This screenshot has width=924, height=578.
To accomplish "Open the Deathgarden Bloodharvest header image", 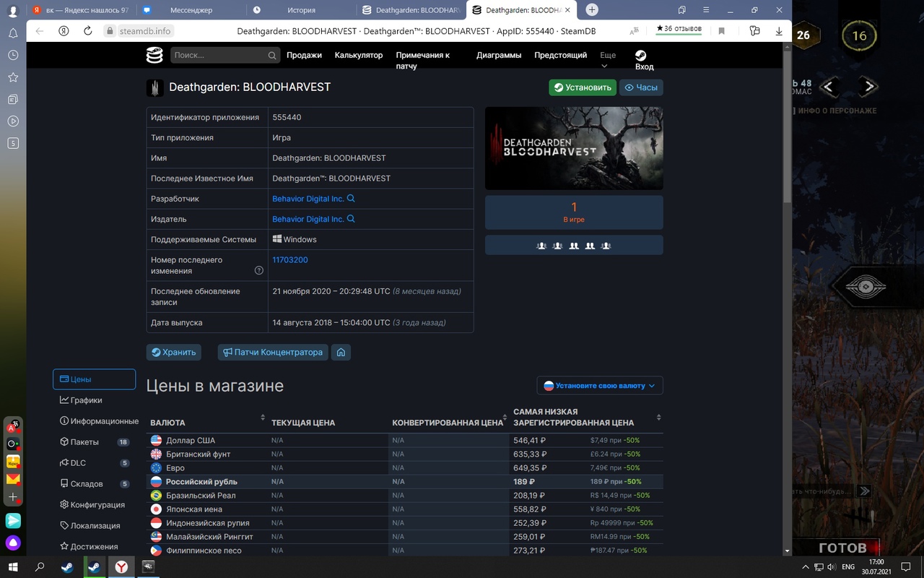I will coord(574,148).
